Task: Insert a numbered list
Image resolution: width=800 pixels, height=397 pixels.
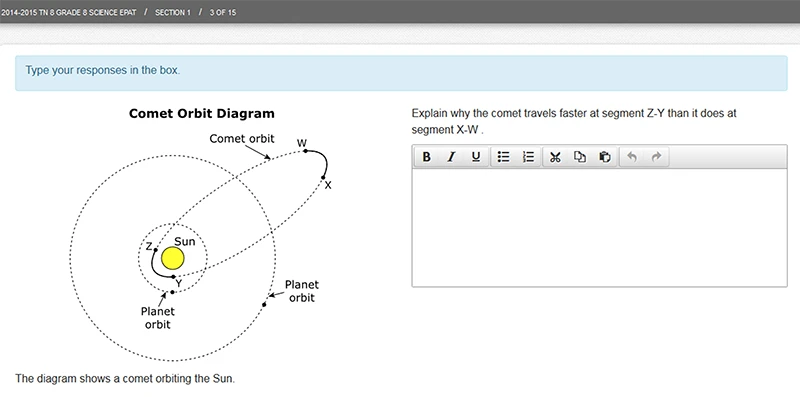Action: 528,157
